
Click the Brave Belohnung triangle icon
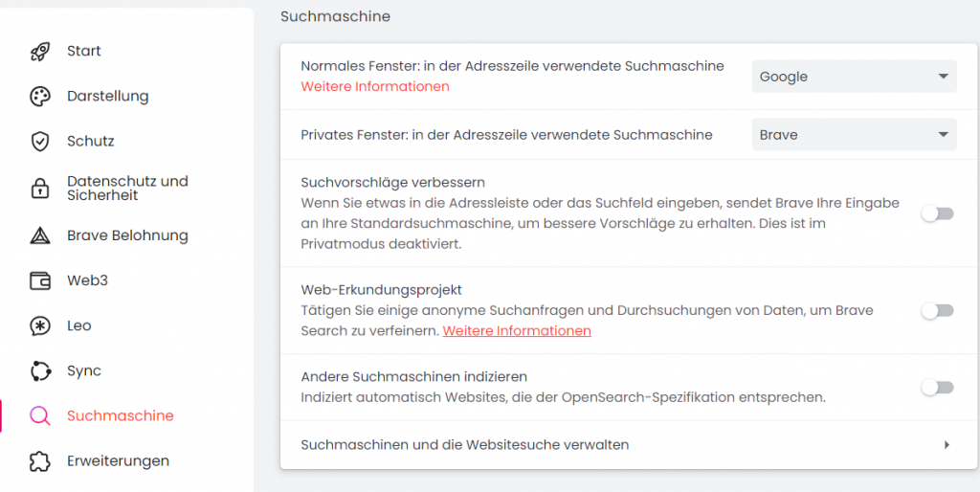40,235
